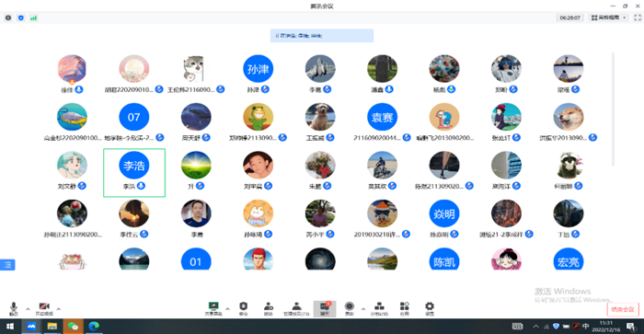Open the Breakout Rooms button
This screenshot has width=644, height=334.
click(379, 308)
